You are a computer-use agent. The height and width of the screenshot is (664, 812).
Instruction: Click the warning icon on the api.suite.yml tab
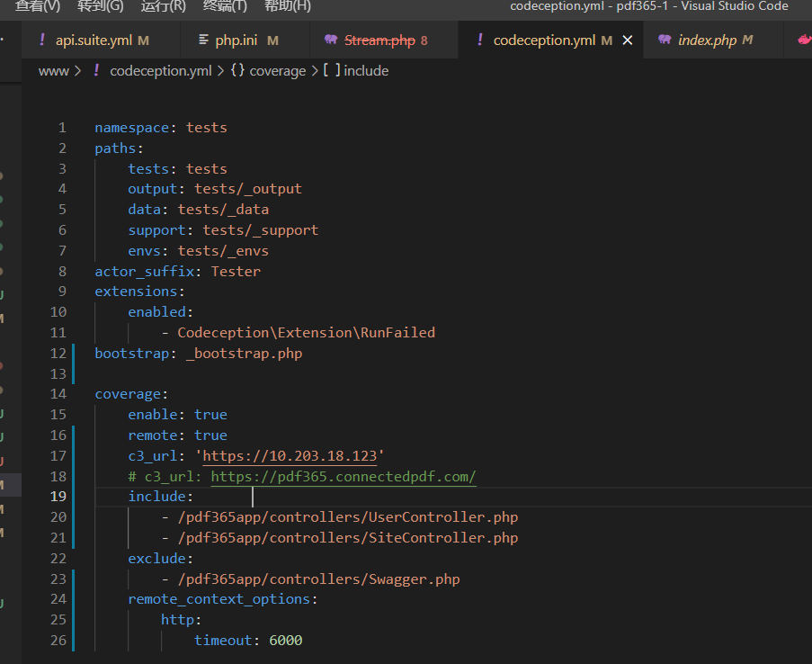tap(43, 40)
